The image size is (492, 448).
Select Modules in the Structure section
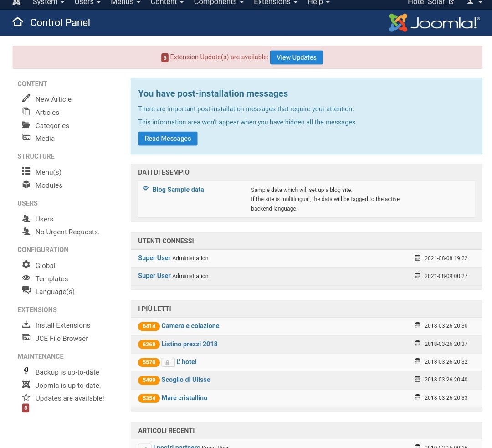(49, 185)
